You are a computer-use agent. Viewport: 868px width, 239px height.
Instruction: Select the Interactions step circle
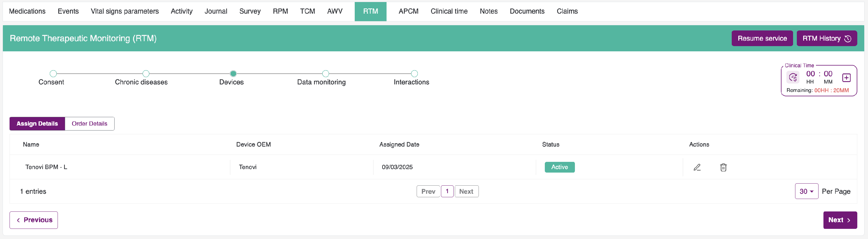pos(414,74)
